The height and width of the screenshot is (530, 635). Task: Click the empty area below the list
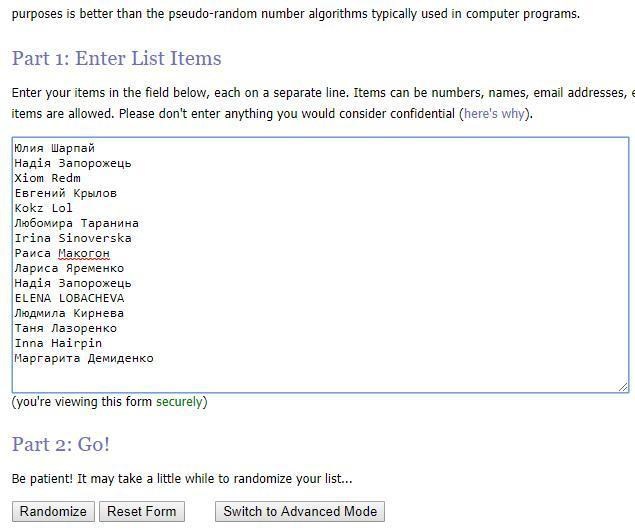coord(320,377)
